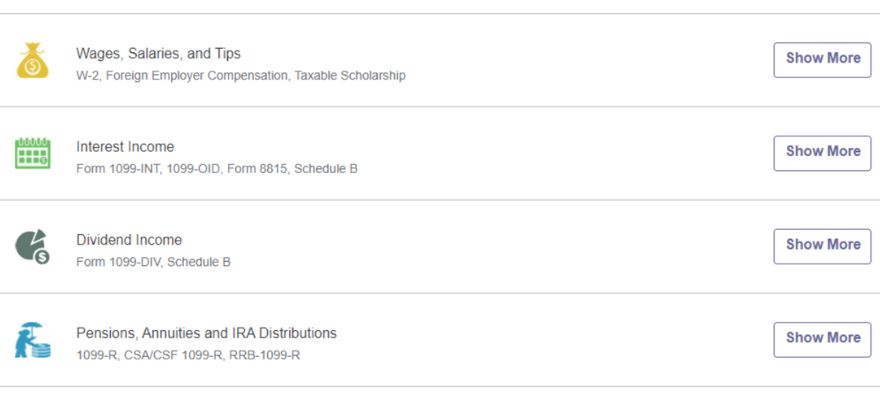
Task: Open Pensions, Annuities and IRA Distributions title
Action: (x=207, y=333)
